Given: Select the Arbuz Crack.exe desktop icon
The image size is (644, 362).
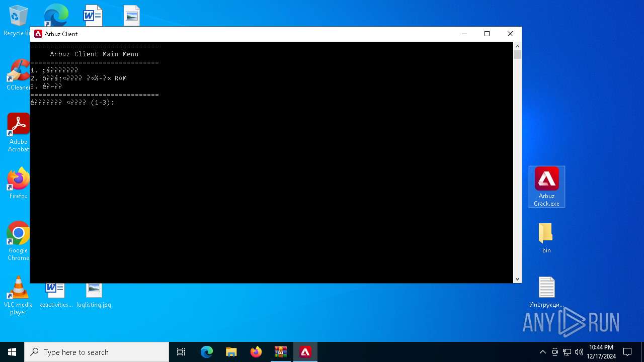Looking at the screenshot, I should (546, 187).
